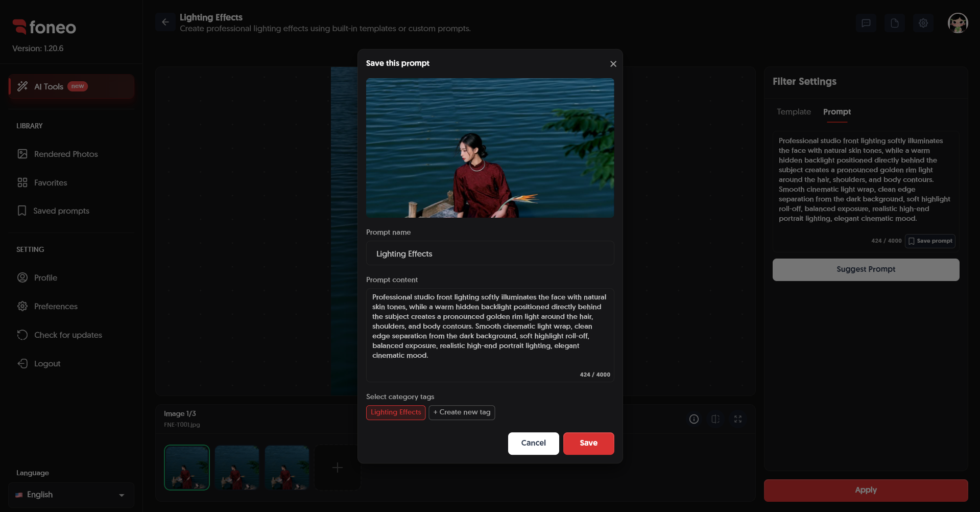Select the Prompt tab in Filter Settings
The image size is (980, 512).
[x=837, y=112]
